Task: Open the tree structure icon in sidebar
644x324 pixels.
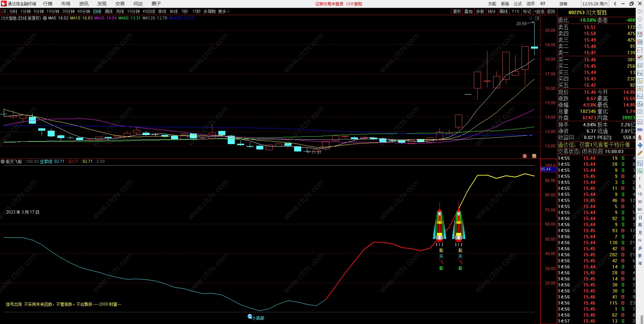Action: point(640,81)
